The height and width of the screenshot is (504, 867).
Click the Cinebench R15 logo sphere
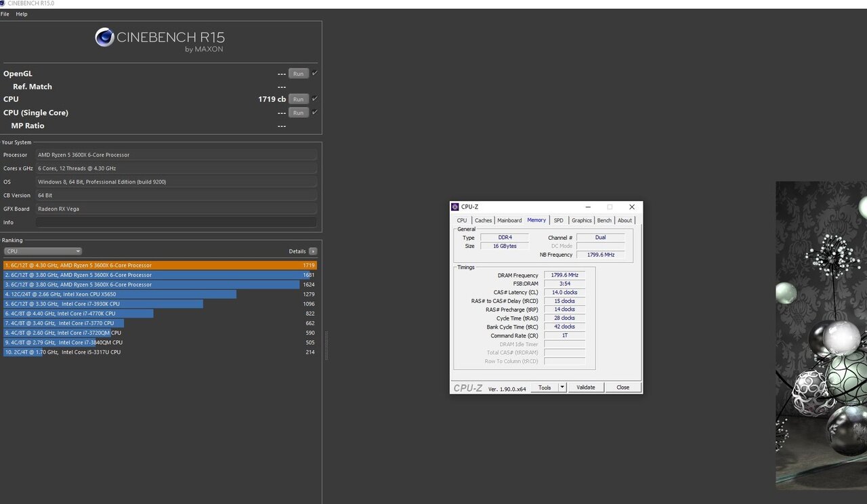click(104, 37)
